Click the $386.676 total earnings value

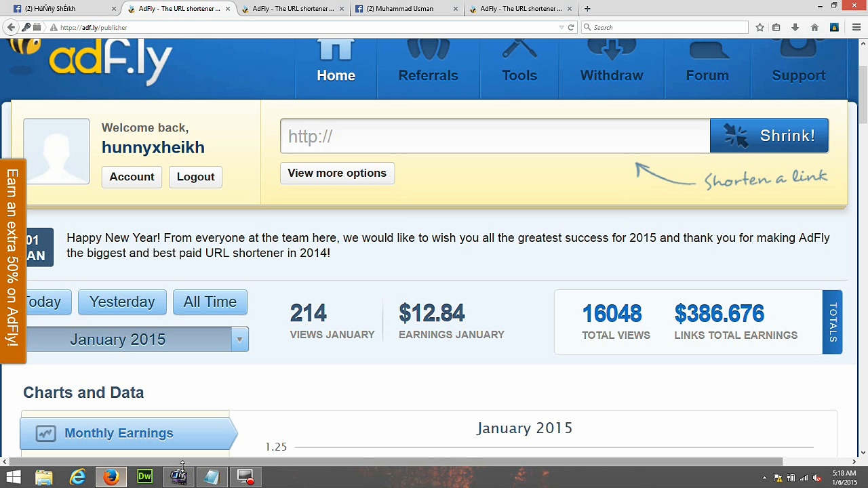[719, 314]
